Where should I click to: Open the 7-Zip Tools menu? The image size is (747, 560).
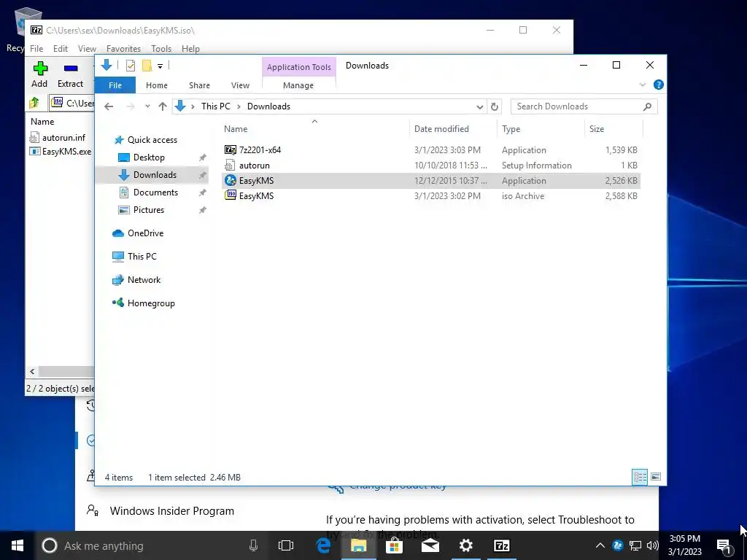(161, 49)
